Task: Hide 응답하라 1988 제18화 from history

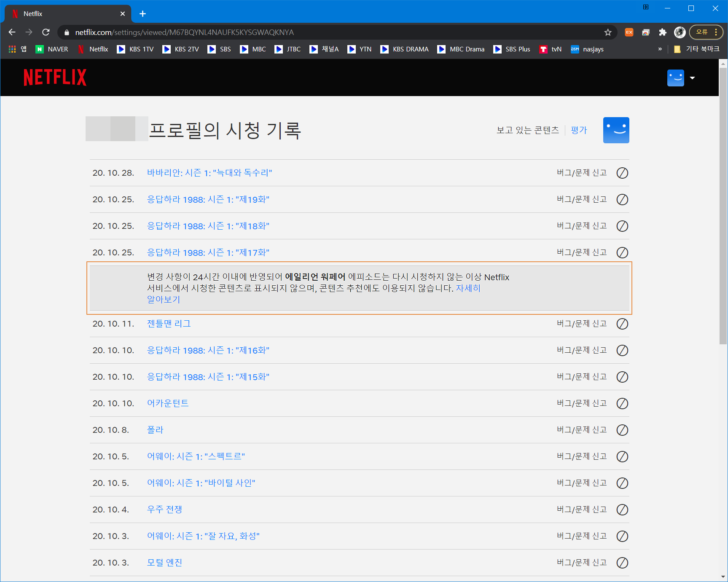Action: click(x=622, y=226)
